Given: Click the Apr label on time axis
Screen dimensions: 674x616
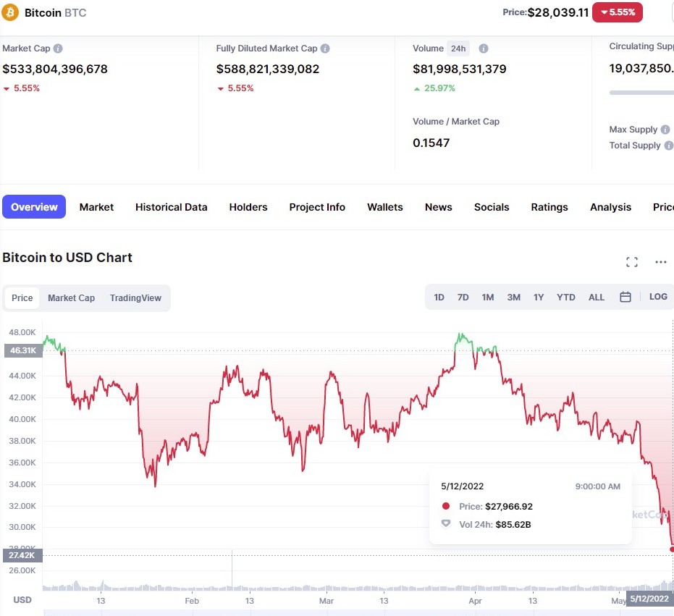Looking at the screenshot, I should (x=475, y=601).
